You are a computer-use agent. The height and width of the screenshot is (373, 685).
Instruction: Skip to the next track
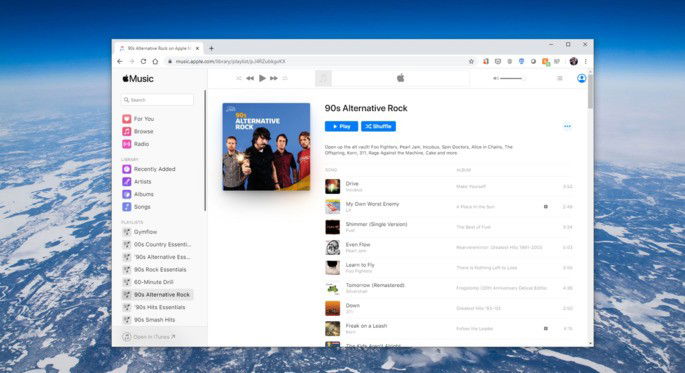pyautogui.click(x=274, y=78)
